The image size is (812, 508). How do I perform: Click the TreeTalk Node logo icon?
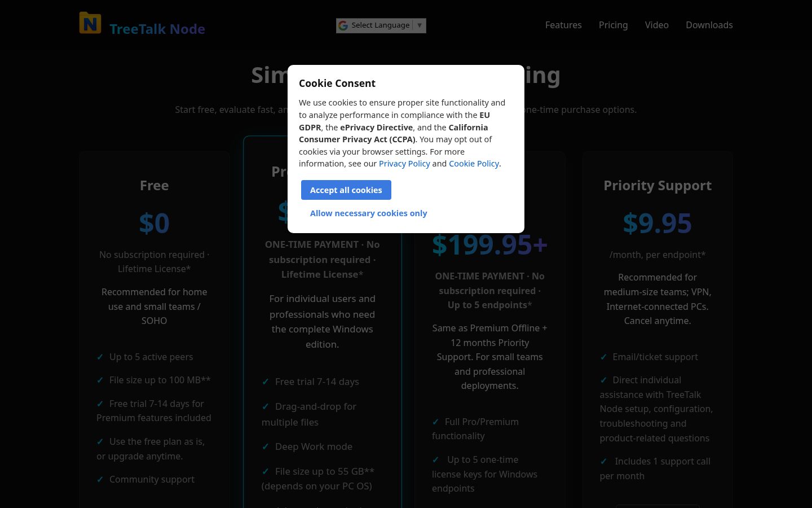[90, 23]
